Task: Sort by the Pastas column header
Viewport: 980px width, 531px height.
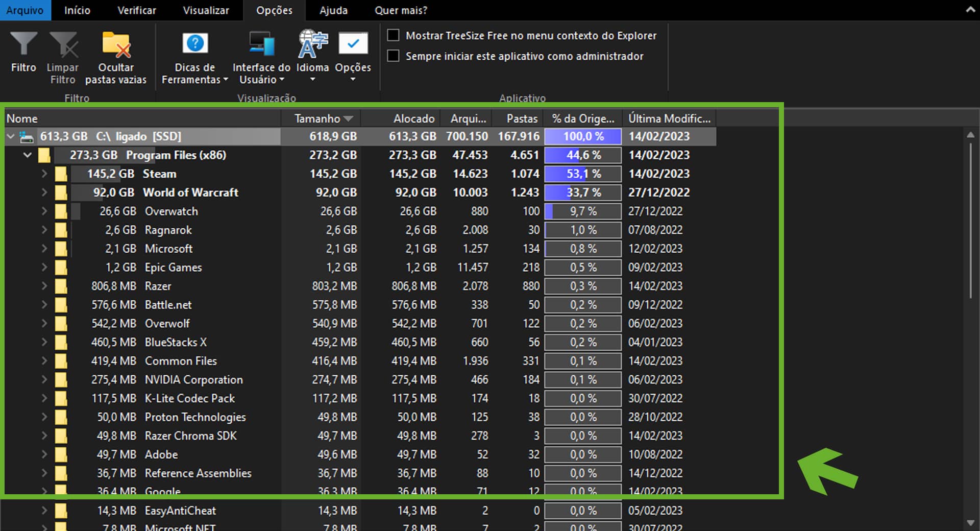Action: tap(517, 118)
